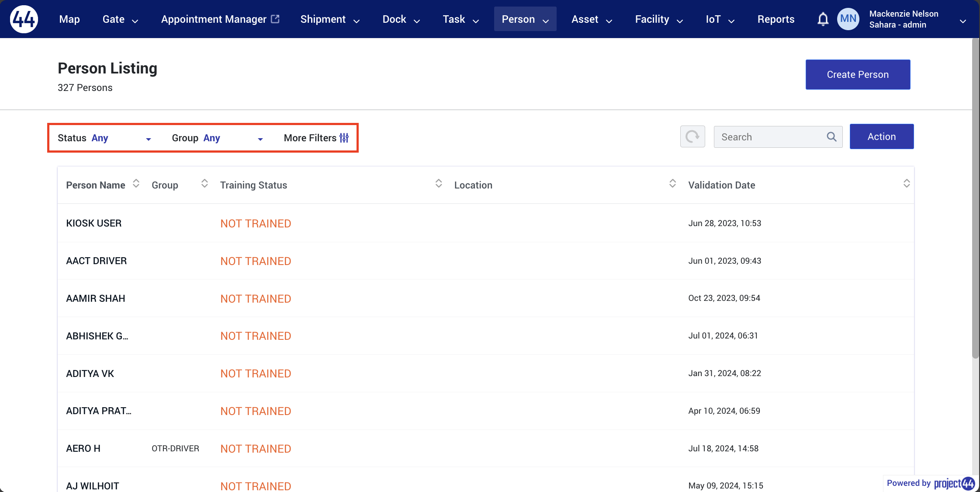Sort by Location column arrows
Image resolution: width=980 pixels, height=492 pixels.
pyautogui.click(x=672, y=184)
